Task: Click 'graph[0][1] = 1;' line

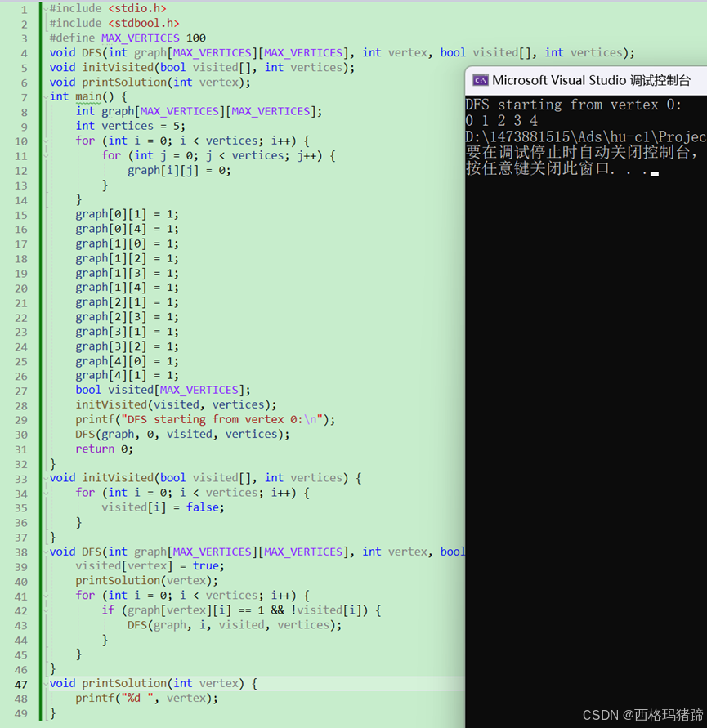Action: pyautogui.click(x=127, y=215)
